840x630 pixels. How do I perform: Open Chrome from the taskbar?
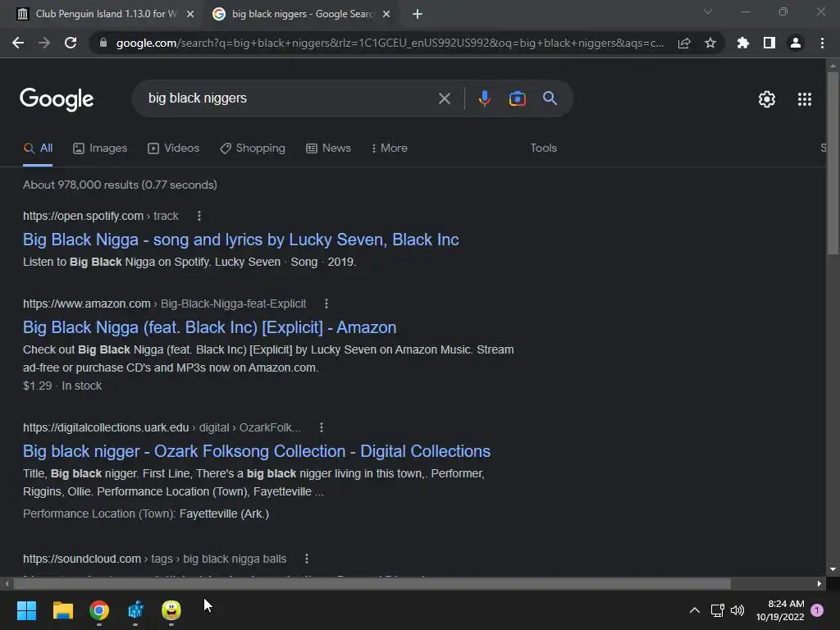coord(99,610)
